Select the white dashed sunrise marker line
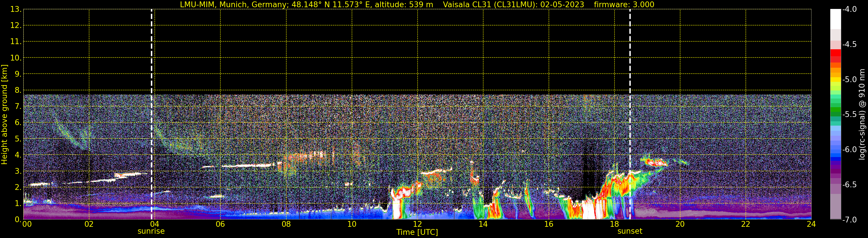 [152, 114]
